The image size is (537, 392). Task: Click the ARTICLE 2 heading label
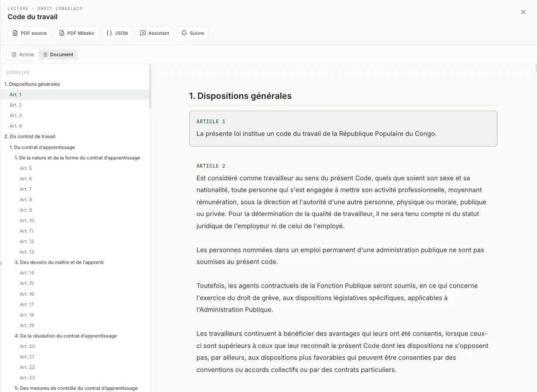pyautogui.click(x=211, y=166)
